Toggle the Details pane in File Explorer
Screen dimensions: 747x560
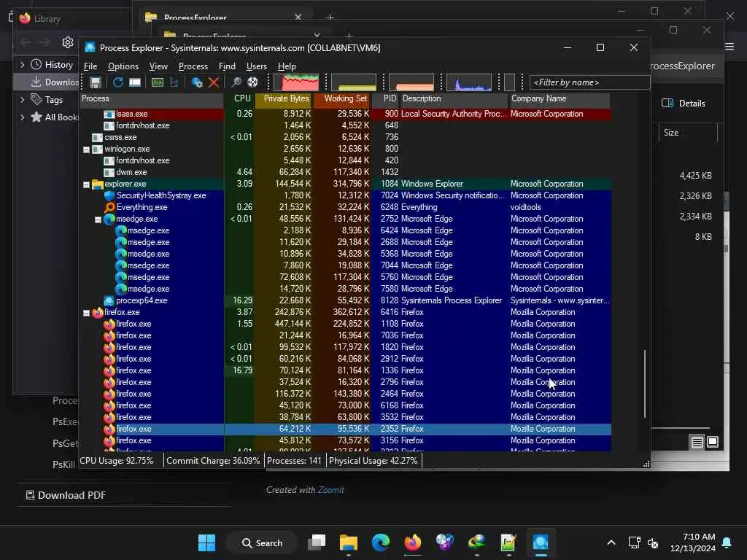[683, 104]
